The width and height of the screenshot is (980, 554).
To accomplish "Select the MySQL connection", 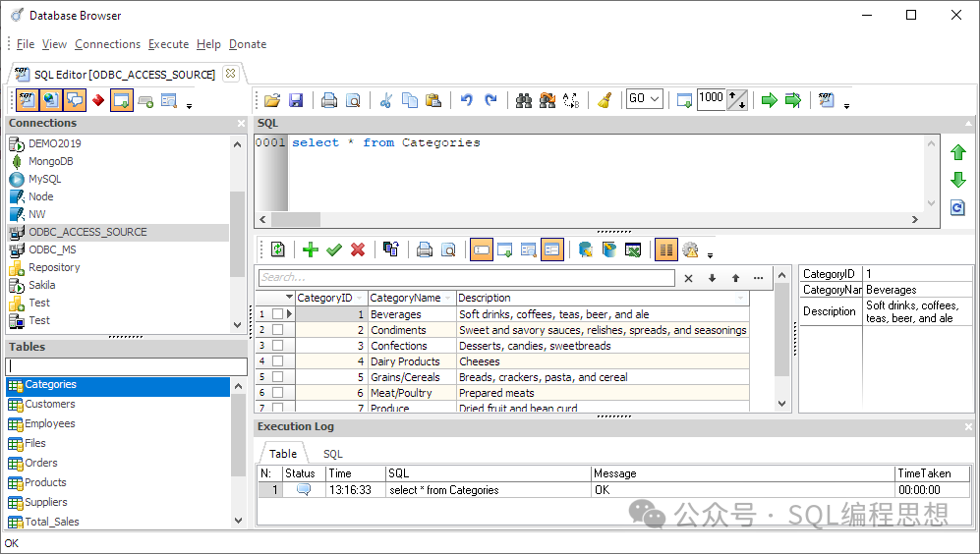I will (x=44, y=179).
